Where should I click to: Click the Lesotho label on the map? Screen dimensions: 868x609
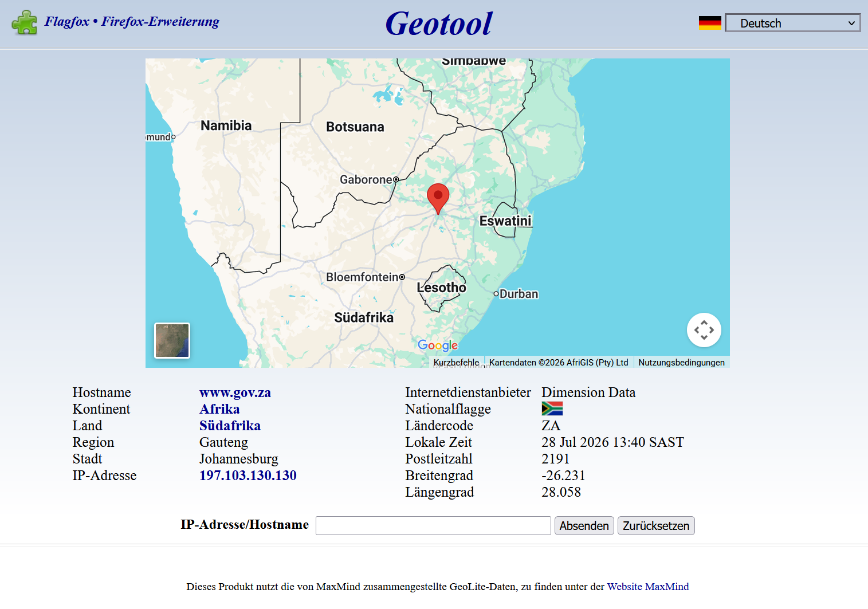(442, 288)
